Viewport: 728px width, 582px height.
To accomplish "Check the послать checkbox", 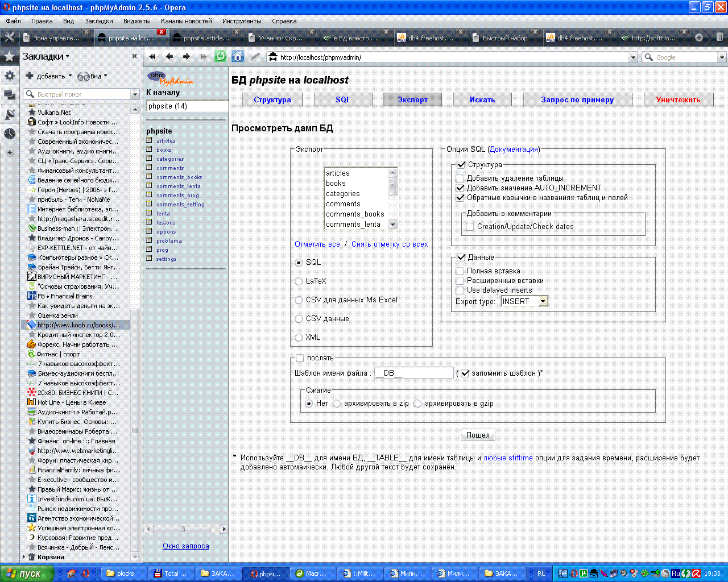I will click(x=300, y=358).
